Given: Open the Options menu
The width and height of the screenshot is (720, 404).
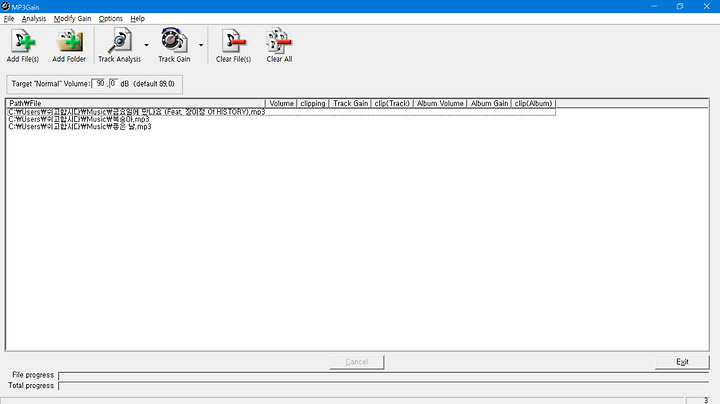Looking at the screenshot, I should 111,19.
